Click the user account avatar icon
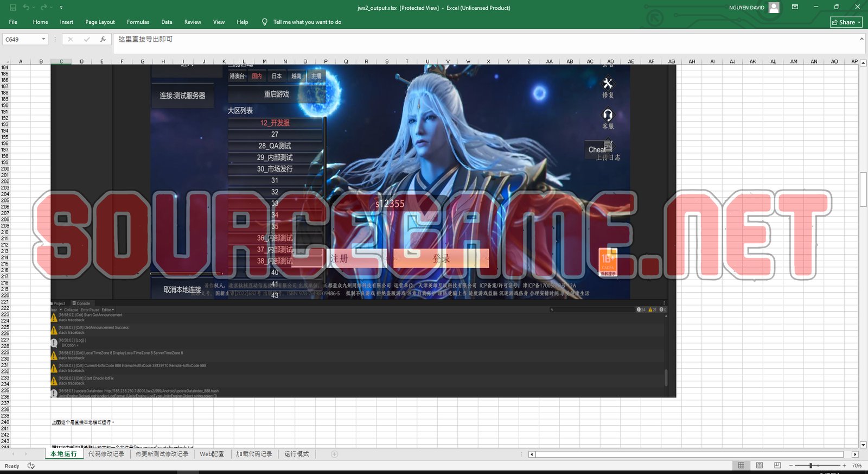868x474 pixels. coord(774,8)
